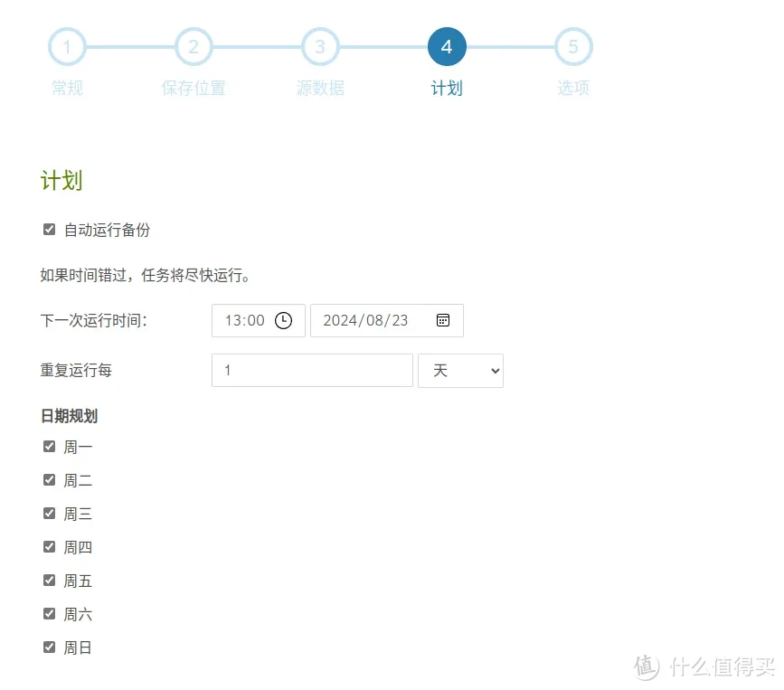Viewport: 784px width, 690px height.
Task: Click step 1 circle labeled 常规
Action: click(67, 46)
